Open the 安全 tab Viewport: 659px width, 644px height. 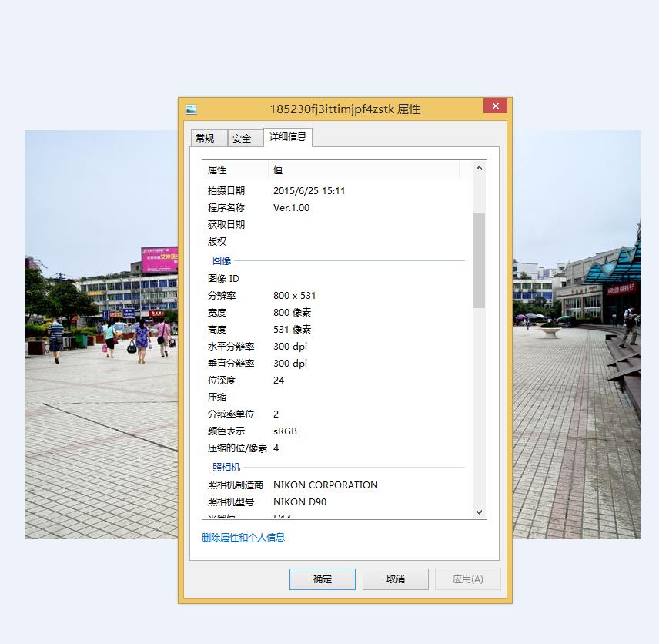[x=242, y=139]
